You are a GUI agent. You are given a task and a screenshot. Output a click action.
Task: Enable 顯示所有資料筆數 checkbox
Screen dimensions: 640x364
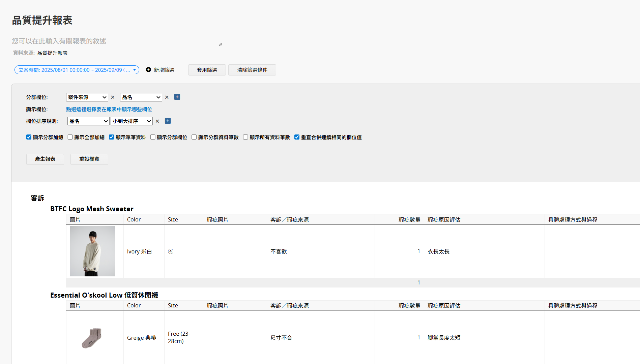point(245,137)
